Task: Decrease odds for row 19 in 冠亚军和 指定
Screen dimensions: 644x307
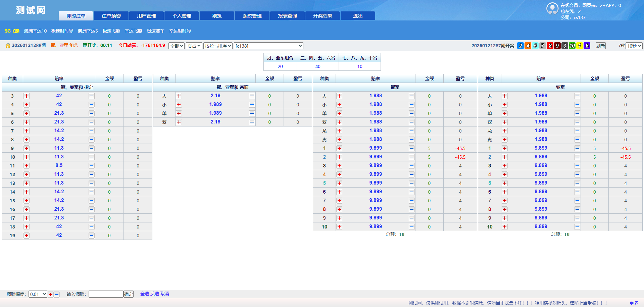Action: [x=91, y=236]
